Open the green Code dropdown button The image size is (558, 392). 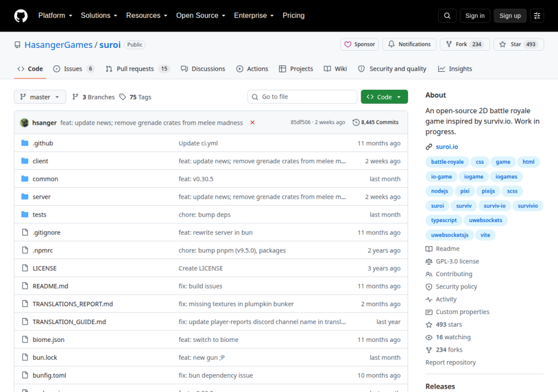pyautogui.click(x=384, y=97)
